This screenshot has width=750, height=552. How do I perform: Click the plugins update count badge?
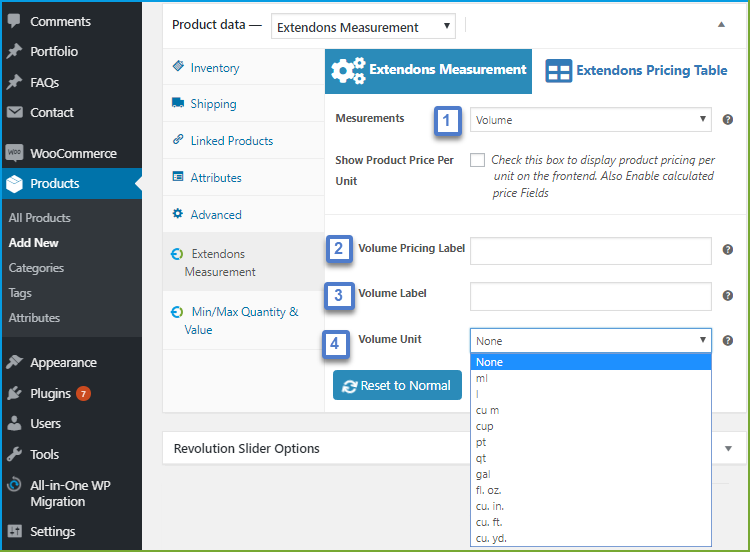(83, 393)
